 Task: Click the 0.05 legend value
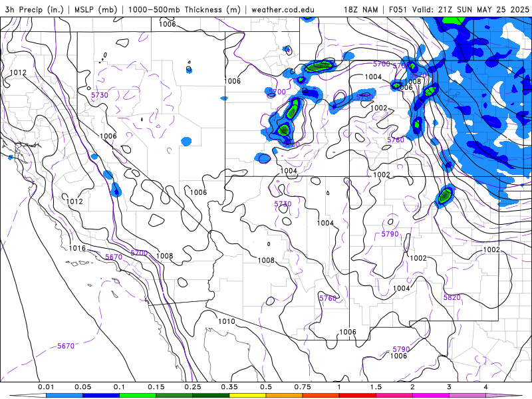point(82,387)
